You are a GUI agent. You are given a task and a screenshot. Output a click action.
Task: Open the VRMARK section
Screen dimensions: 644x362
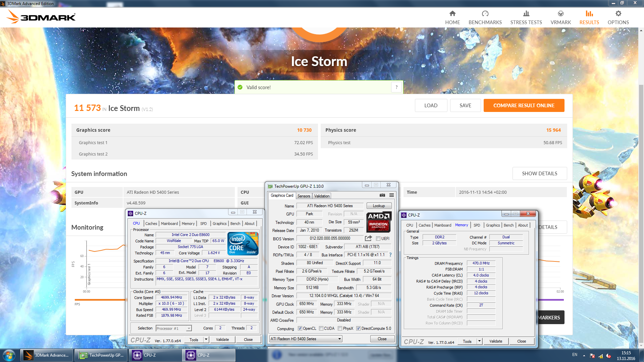[x=560, y=17]
